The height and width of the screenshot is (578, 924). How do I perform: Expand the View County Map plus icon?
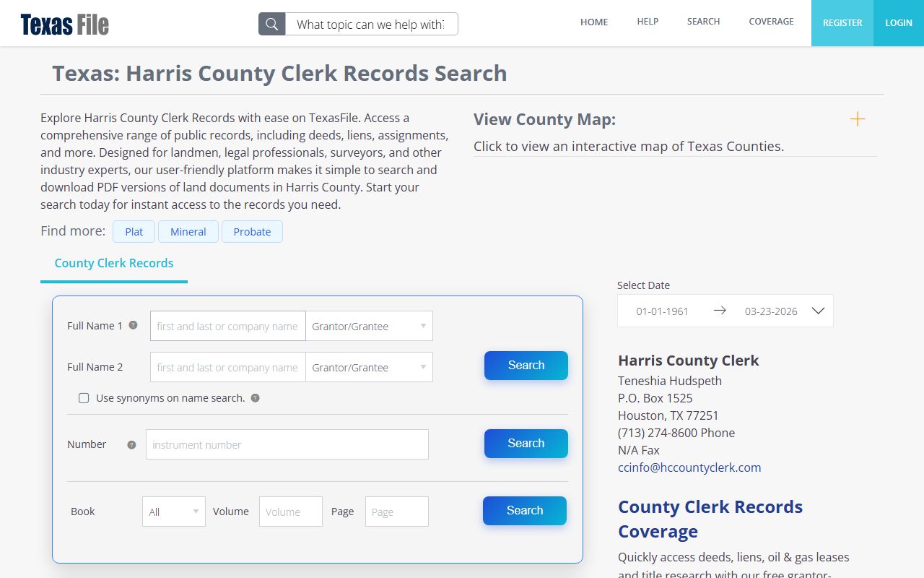point(858,119)
